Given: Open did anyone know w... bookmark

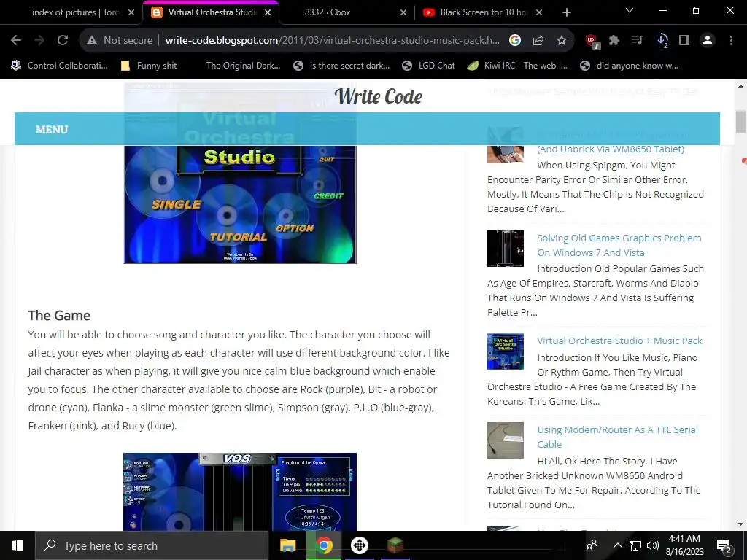Looking at the screenshot, I should pyautogui.click(x=629, y=66).
